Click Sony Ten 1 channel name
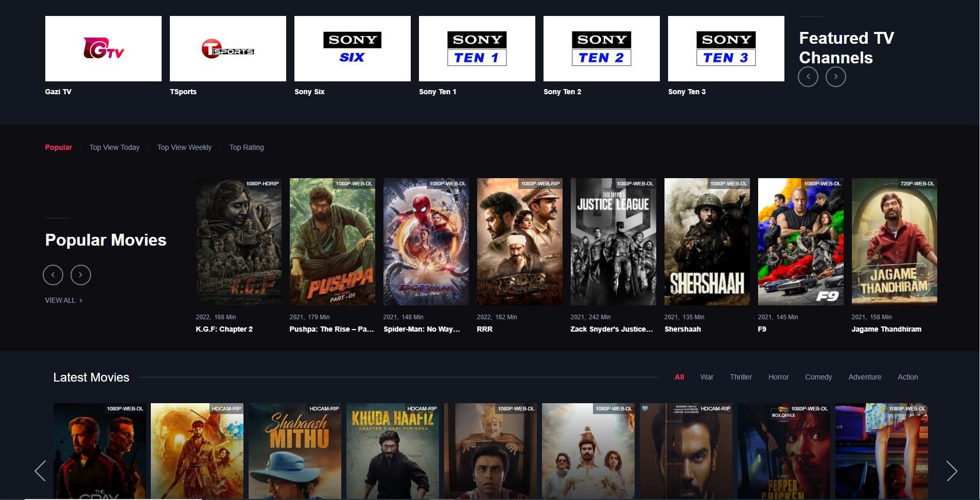 coord(437,92)
